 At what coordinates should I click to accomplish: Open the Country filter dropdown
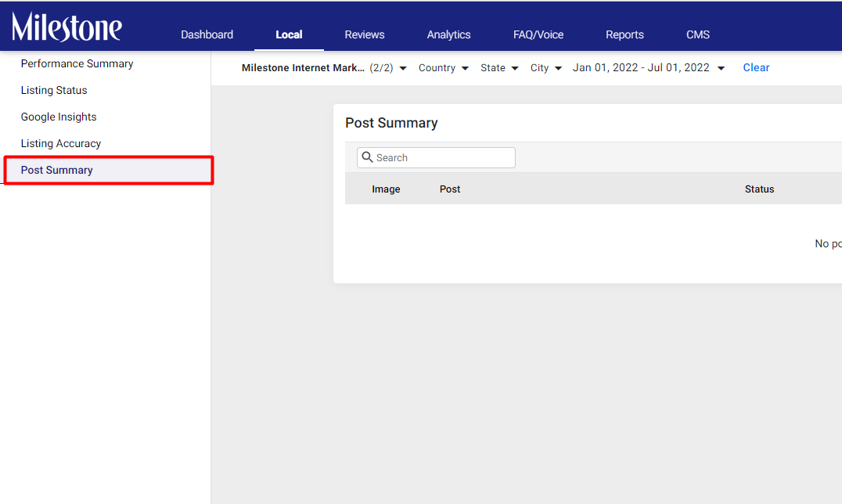click(x=444, y=68)
